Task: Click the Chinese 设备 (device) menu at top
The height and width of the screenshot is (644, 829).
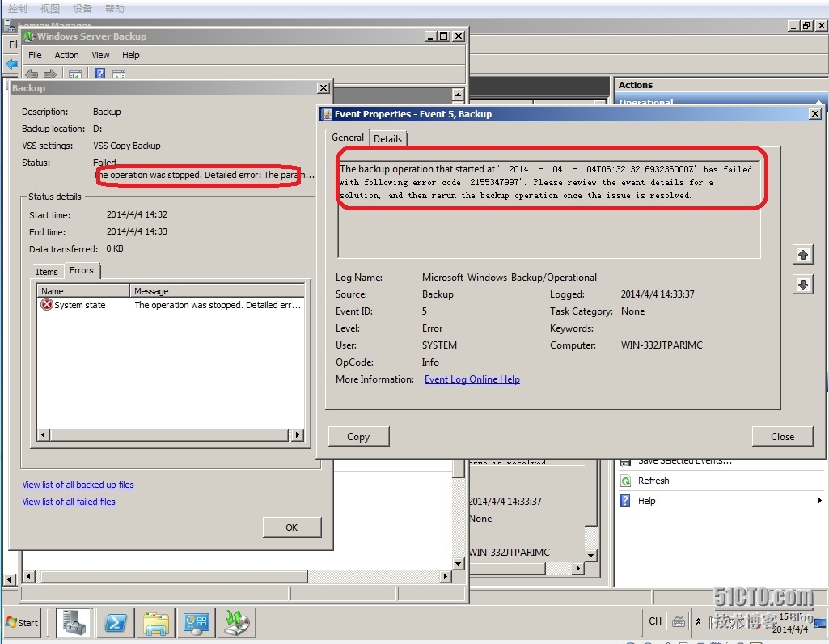Action: (x=82, y=8)
